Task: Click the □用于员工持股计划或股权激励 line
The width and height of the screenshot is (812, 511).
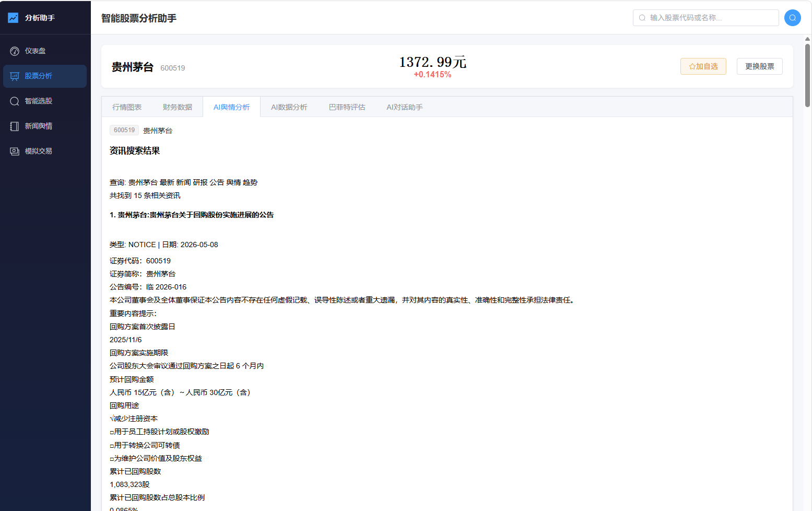Action: click(159, 432)
